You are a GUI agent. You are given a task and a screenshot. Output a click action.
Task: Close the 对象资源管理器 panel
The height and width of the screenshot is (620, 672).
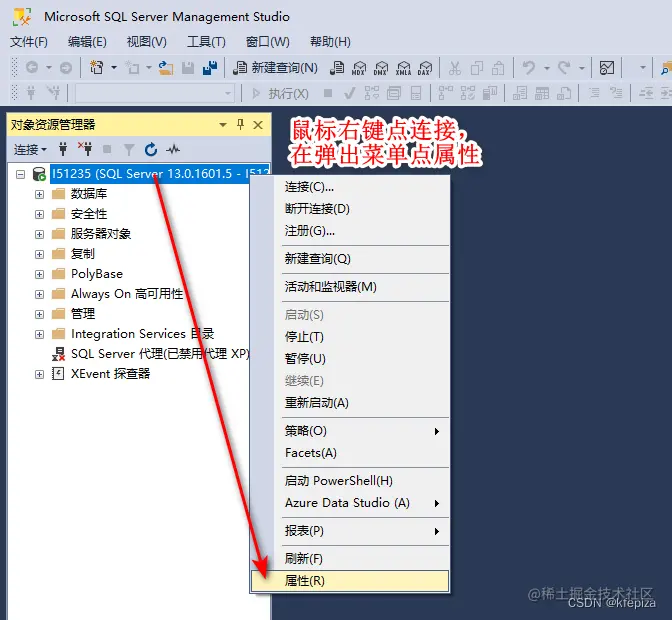[x=258, y=125]
